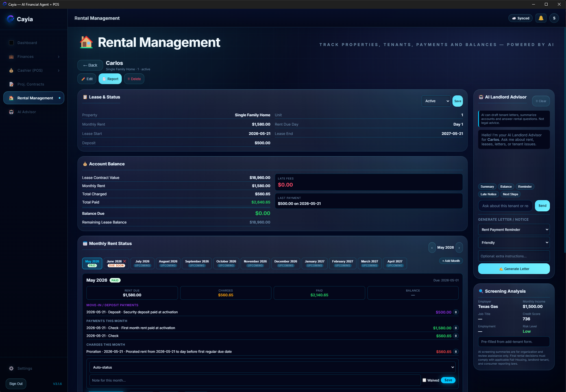Select the May 2026 month tab
Screen dimensions: 566x392
pyautogui.click(x=92, y=263)
